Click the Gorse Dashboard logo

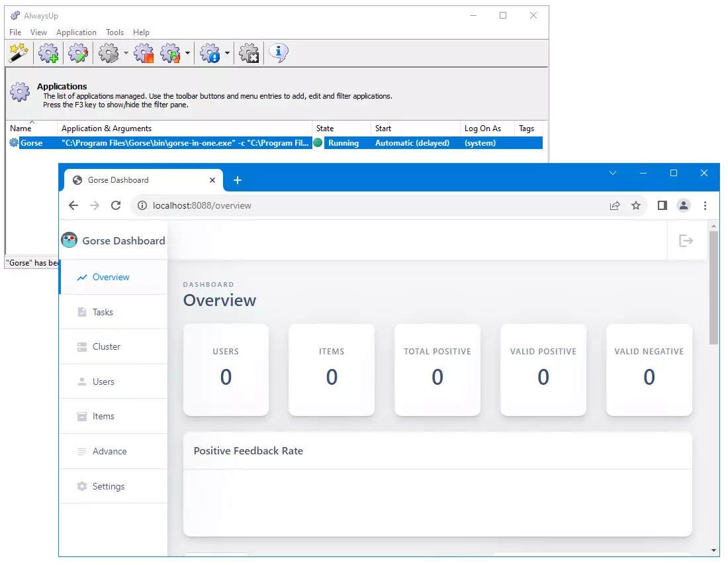click(x=69, y=240)
